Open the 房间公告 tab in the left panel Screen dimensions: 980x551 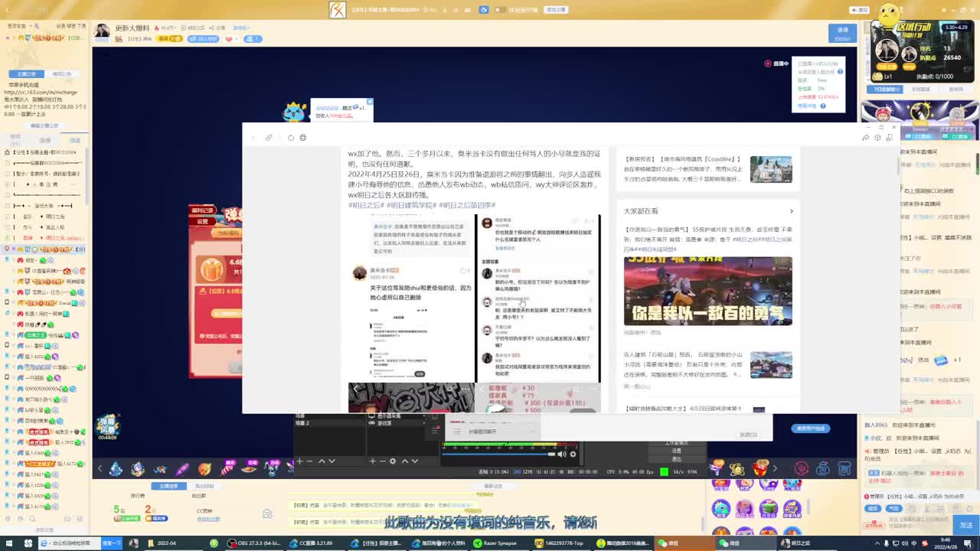[61, 74]
